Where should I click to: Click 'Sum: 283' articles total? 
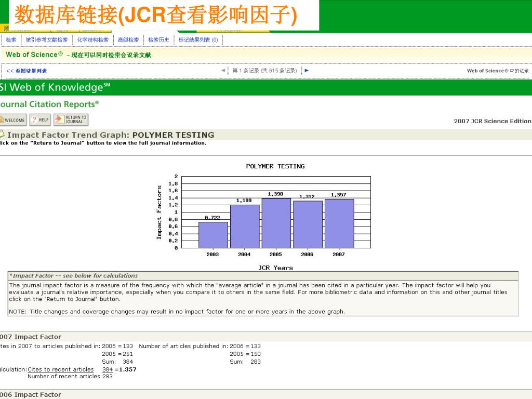click(x=245, y=362)
